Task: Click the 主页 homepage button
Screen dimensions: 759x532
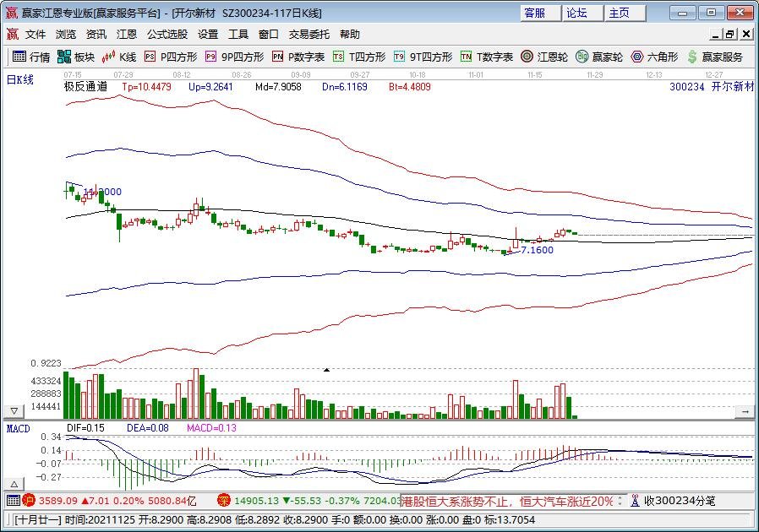Action: (x=625, y=13)
